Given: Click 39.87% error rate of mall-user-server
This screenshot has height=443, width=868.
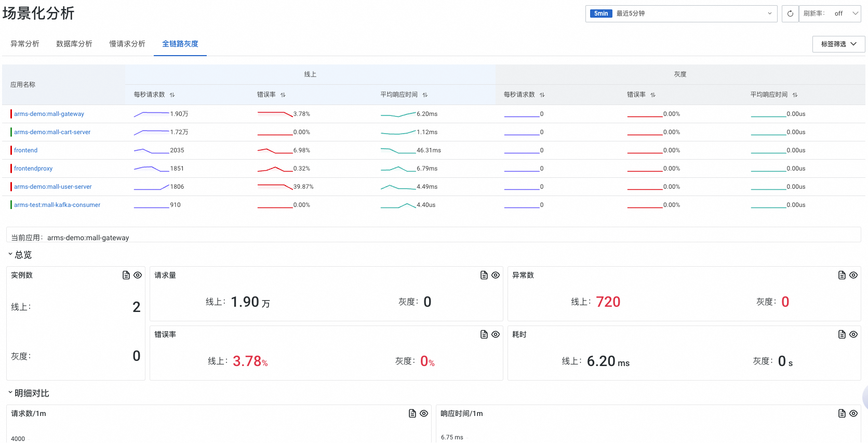Looking at the screenshot, I should [x=303, y=187].
